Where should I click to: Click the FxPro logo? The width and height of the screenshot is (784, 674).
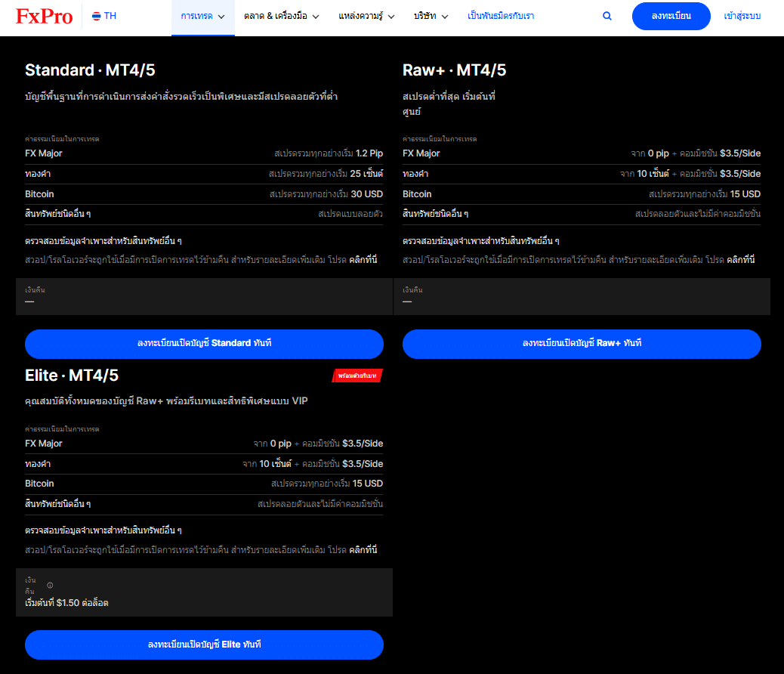coord(44,16)
